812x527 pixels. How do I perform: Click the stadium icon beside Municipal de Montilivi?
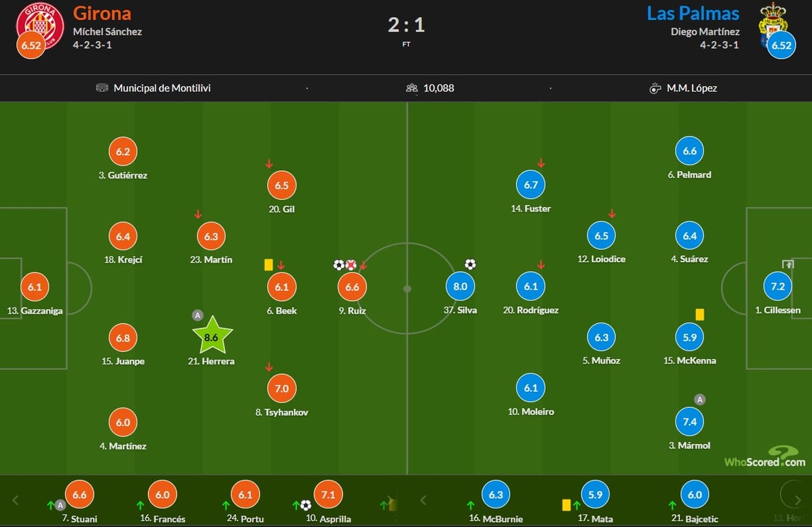pos(102,88)
